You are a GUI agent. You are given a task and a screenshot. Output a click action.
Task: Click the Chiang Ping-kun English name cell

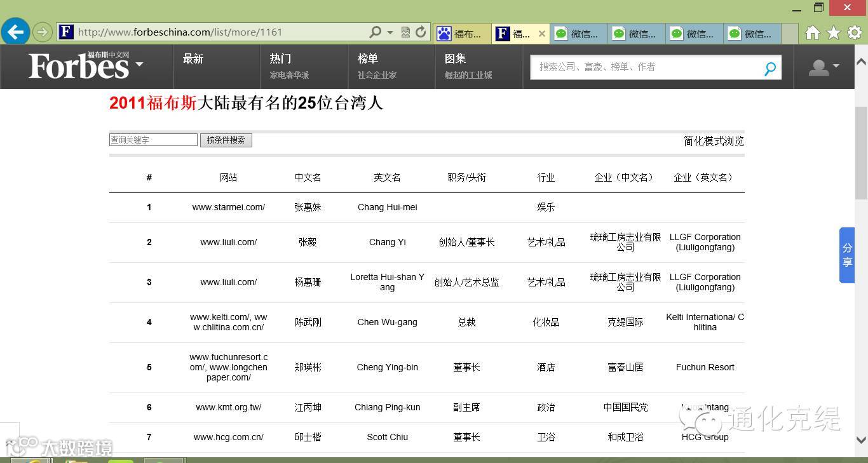(388, 407)
